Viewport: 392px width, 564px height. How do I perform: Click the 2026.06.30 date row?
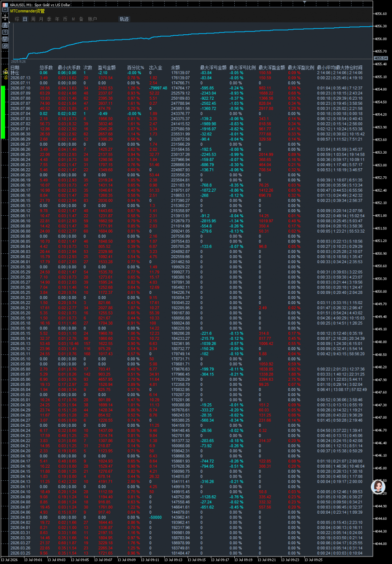click(20, 134)
